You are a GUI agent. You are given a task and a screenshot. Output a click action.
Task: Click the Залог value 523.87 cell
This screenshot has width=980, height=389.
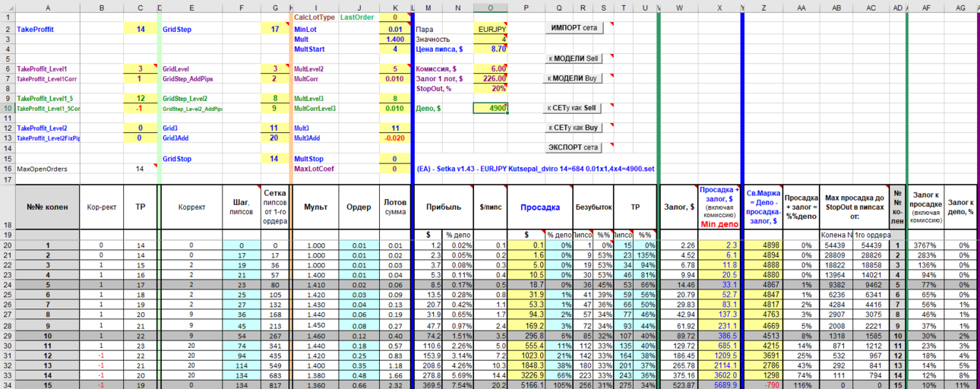[678, 384]
